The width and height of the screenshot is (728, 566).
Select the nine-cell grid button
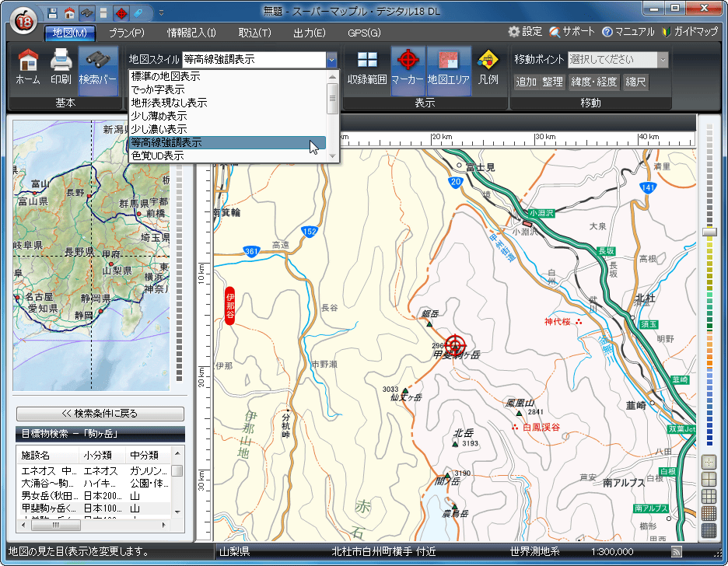[x=709, y=496]
